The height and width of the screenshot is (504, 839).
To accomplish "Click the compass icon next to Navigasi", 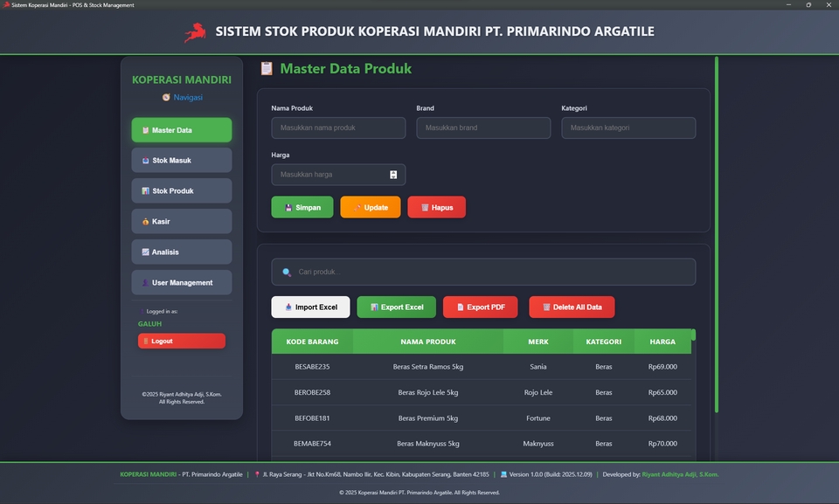I will (x=166, y=98).
